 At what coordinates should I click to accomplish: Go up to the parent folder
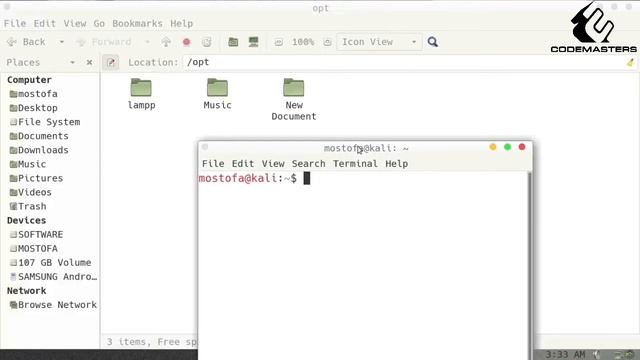[x=166, y=42]
